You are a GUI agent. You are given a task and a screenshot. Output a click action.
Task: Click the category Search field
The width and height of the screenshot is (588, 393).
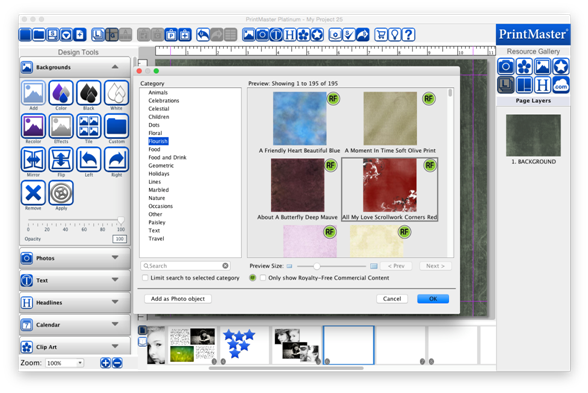tap(185, 266)
